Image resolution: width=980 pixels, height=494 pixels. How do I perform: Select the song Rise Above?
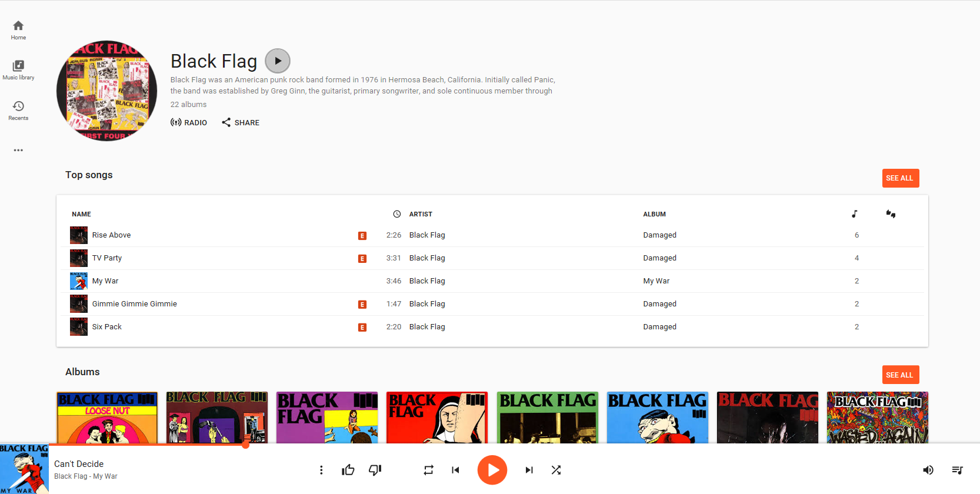tap(111, 235)
